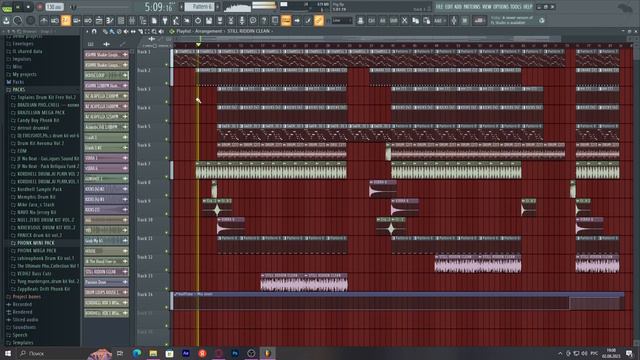Open the EDIT menu

pos(449,7)
